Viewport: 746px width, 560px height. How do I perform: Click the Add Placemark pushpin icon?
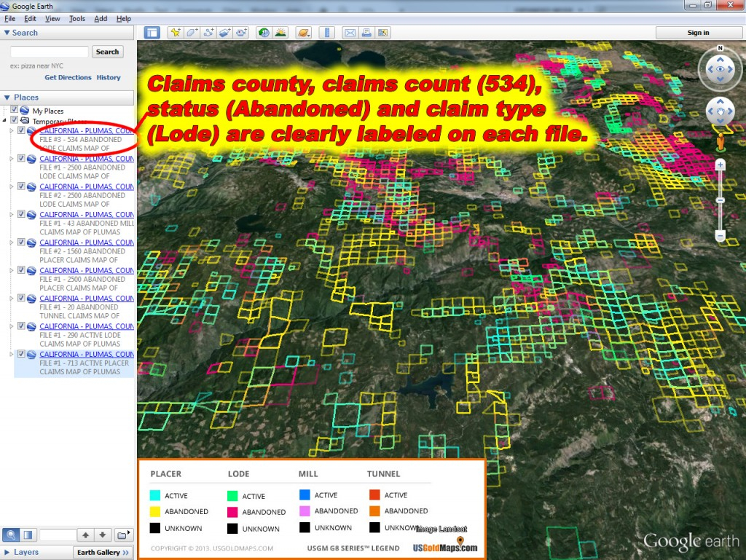(175, 33)
